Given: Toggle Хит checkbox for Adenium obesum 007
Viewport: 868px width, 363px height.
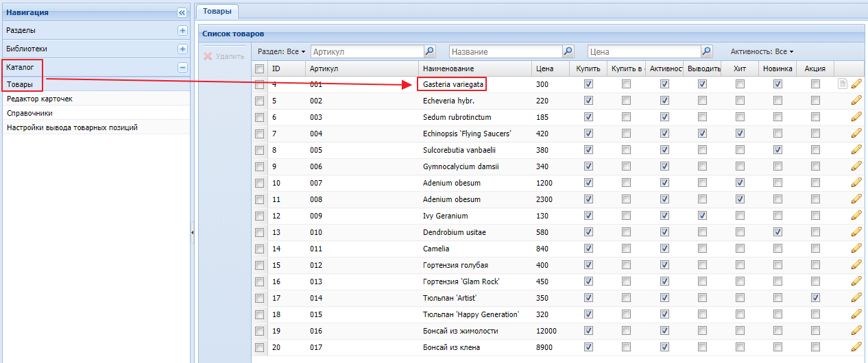Looking at the screenshot, I should 740,183.
